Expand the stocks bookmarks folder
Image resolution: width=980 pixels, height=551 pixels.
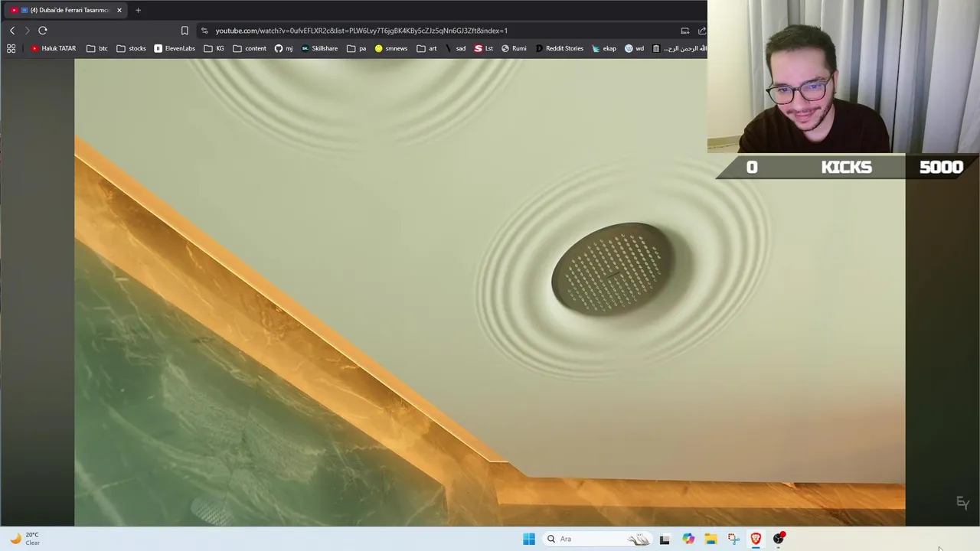tap(131, 48)
